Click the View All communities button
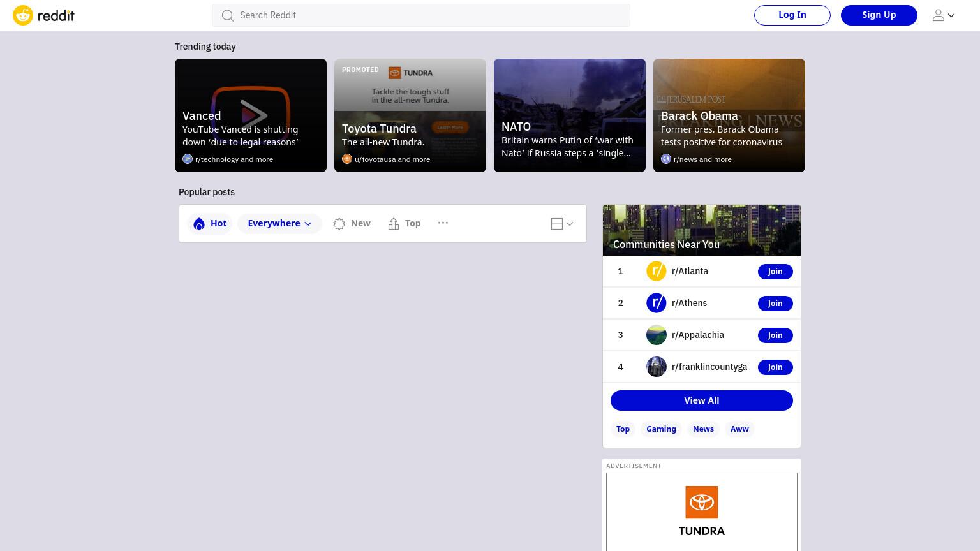 tap(702, 400)
